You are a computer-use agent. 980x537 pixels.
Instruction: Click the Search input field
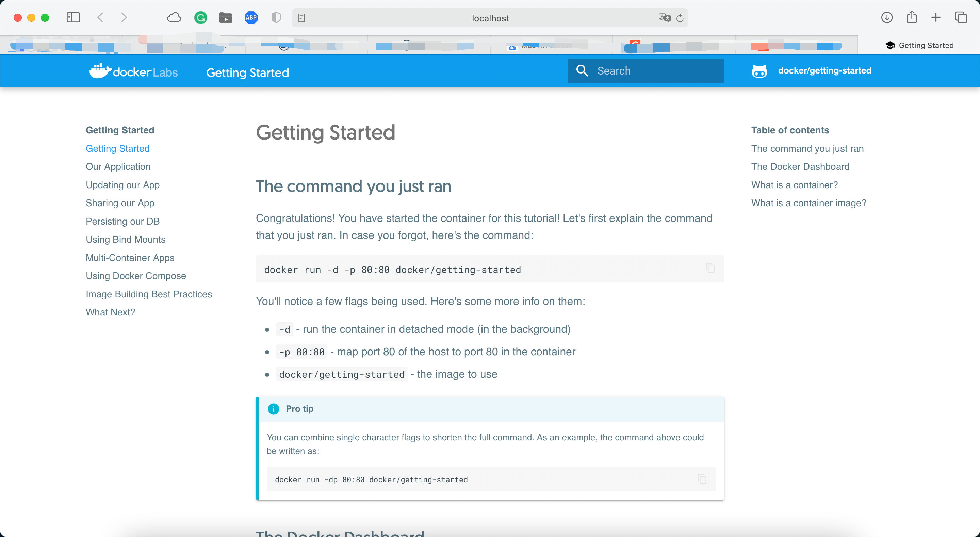click(654, 71)
